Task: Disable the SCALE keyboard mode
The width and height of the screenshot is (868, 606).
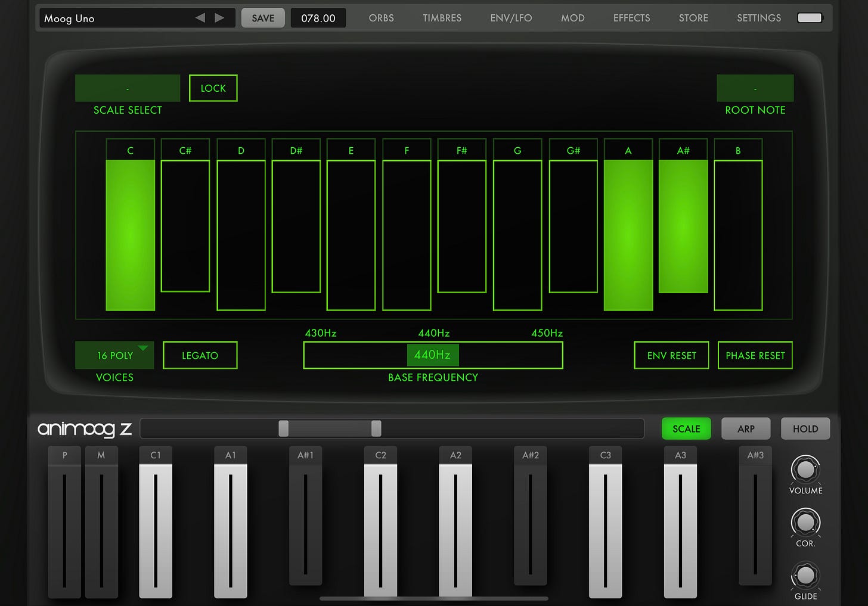Action: pos(686,428)
